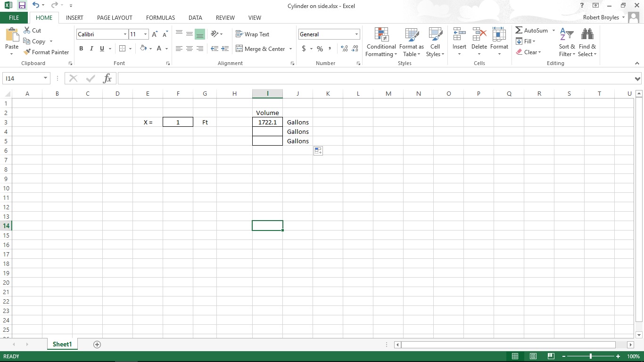Save the workbook with the floppy disk icon

(x=22, y=6)
